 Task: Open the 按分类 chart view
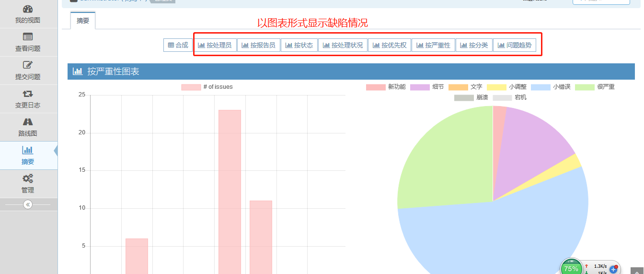point(474,45)
